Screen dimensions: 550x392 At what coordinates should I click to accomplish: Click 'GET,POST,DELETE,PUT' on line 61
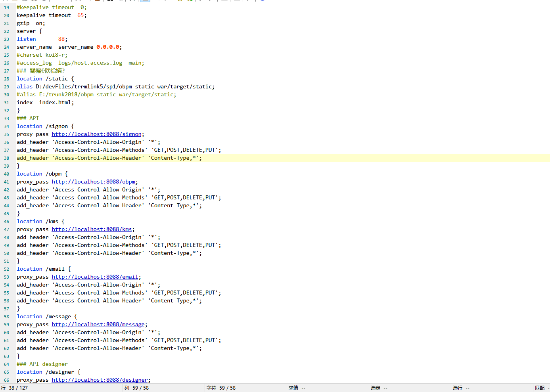184,340
